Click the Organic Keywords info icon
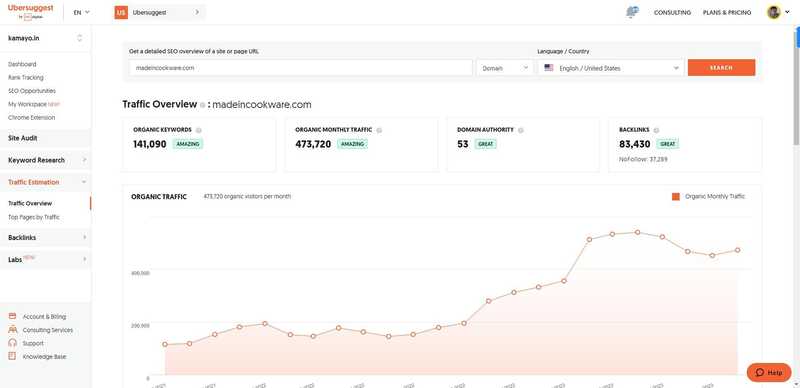The height and width of the screenshot is (388, 800). point(198,130)
